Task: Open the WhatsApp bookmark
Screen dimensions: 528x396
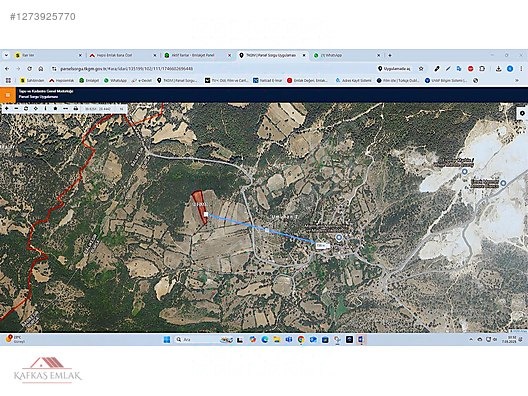Action: click(x=116, y=80)
